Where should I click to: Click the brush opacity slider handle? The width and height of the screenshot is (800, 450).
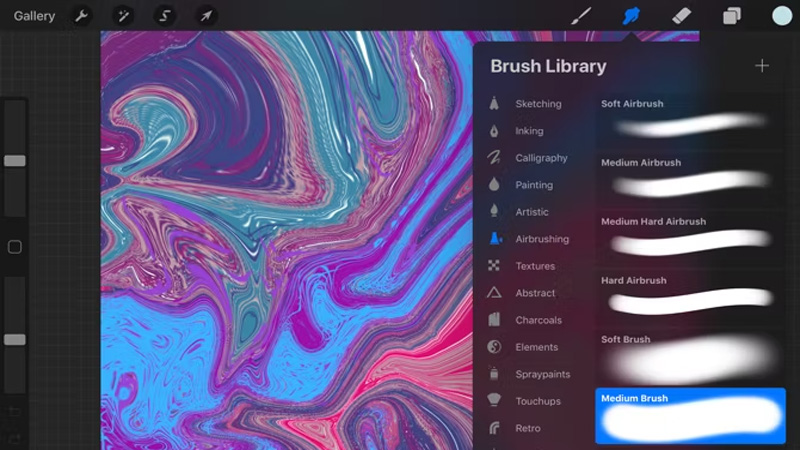[x=15, y=339]
